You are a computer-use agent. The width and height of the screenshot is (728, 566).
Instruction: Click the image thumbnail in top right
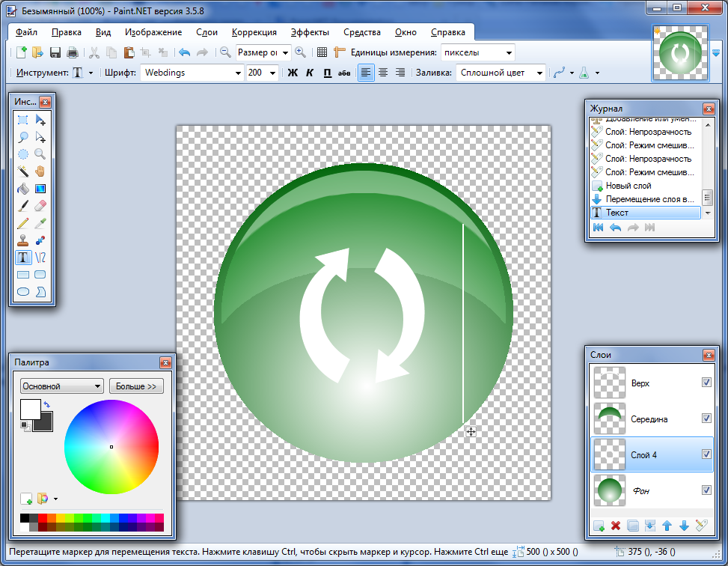(x=680, y=53)
